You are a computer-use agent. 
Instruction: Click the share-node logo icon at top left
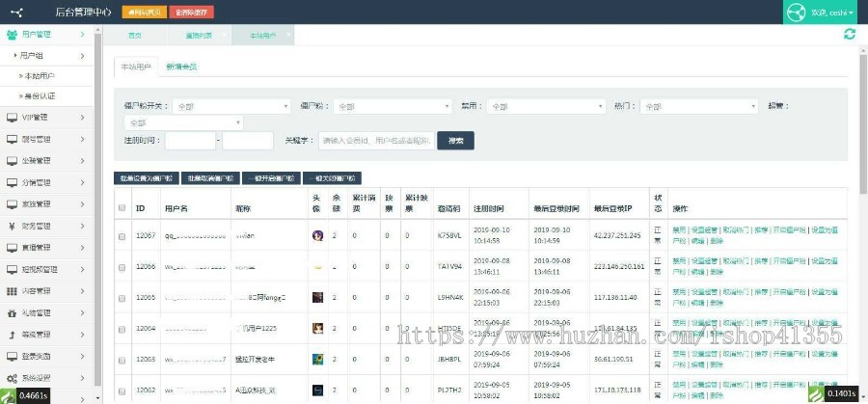point(16,12)
